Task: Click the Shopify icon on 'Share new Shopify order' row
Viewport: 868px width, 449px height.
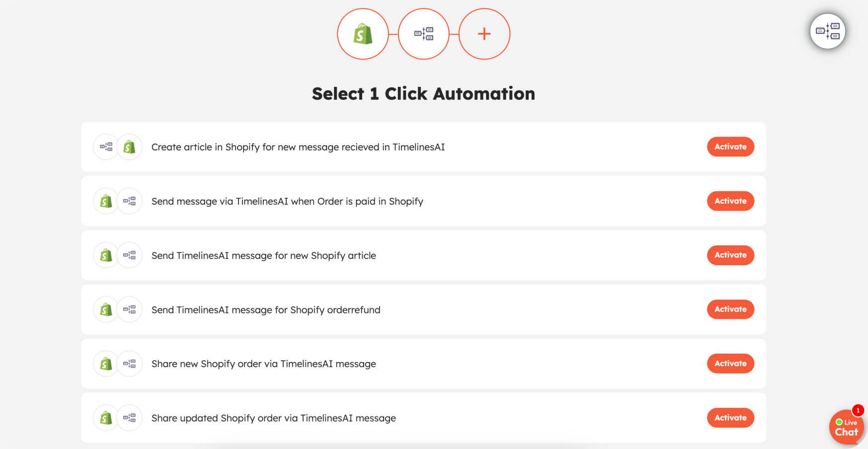Action: pyautogui.click(x=105, y=363)
